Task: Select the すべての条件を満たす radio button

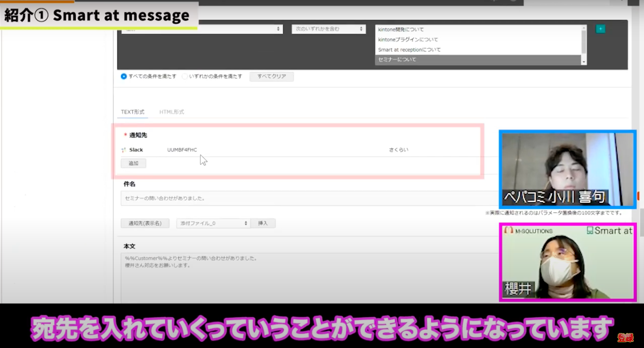Action: click(x=124, y=76)
